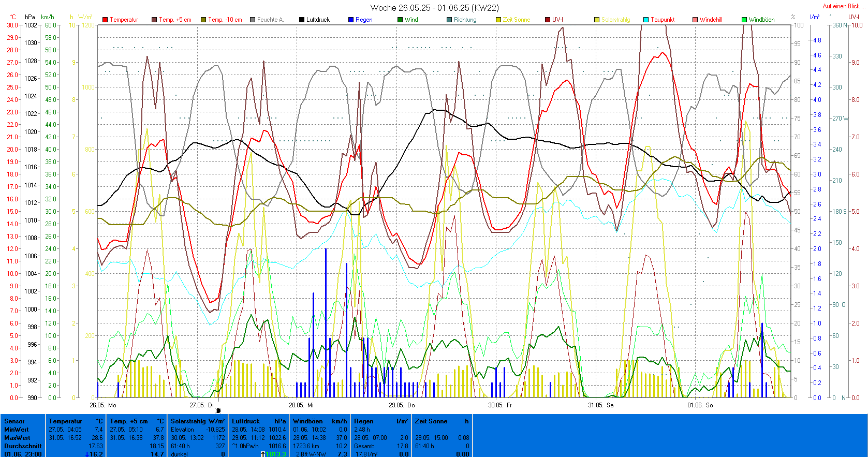Click the salmon Windchill legend swatch
Viewport: 868px width, 457px height.
(695, 20)
